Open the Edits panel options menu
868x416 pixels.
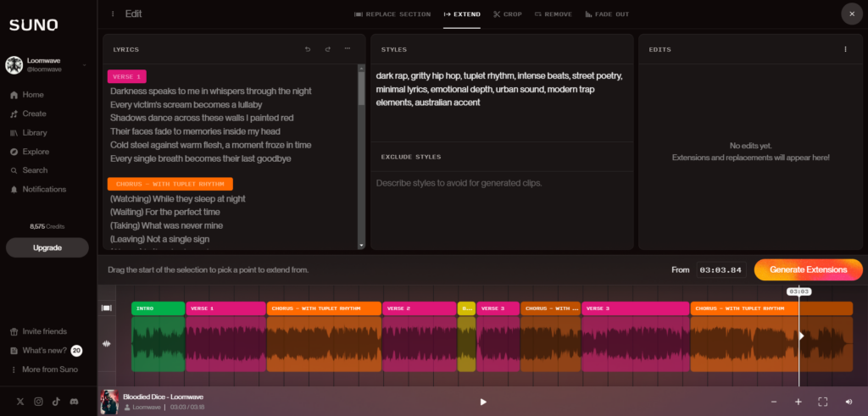845,49
